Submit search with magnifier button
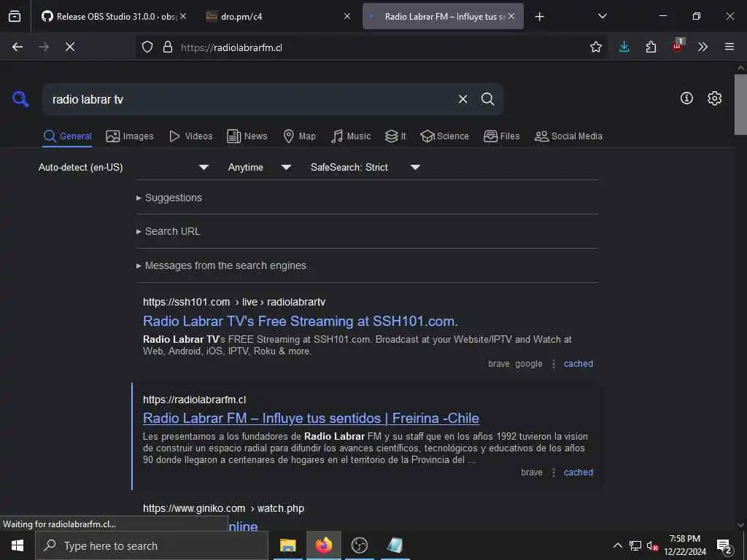Viewport: 747px width, 560px height. click(488, 99)
